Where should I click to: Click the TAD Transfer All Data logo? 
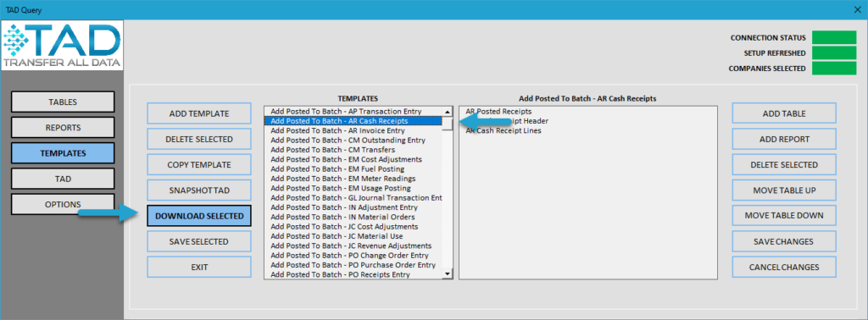point(62,47)
